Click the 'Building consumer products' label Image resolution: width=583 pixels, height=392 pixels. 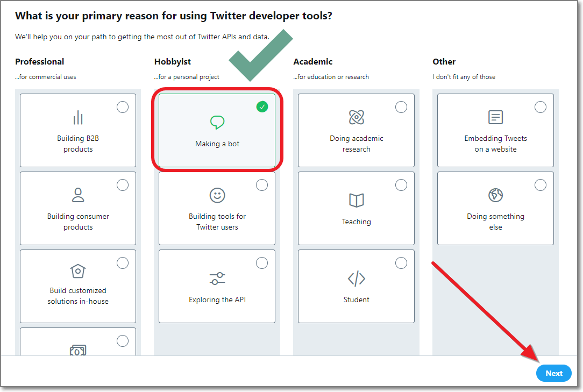[x=78, y=222]
